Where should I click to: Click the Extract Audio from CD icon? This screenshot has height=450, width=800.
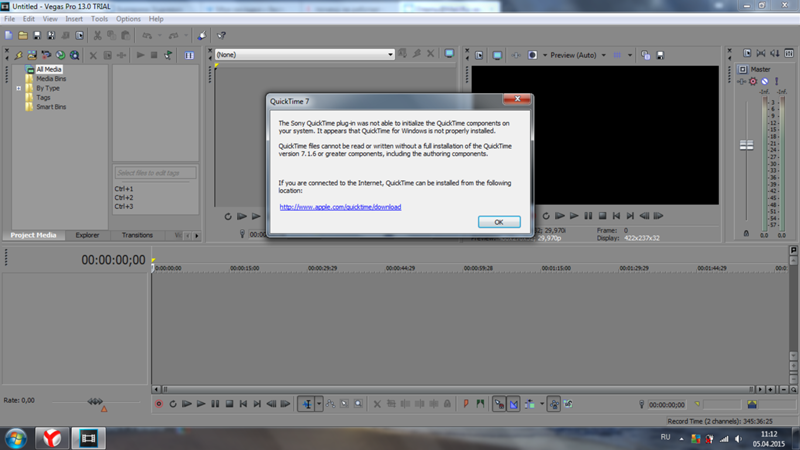(46, 55)
